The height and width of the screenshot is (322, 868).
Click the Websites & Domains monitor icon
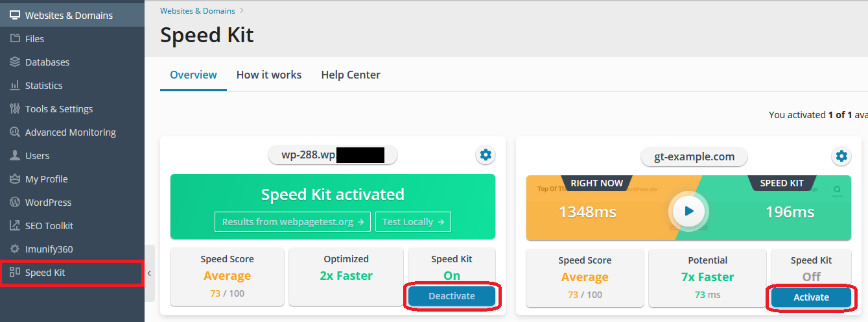(x=15, y=15)
